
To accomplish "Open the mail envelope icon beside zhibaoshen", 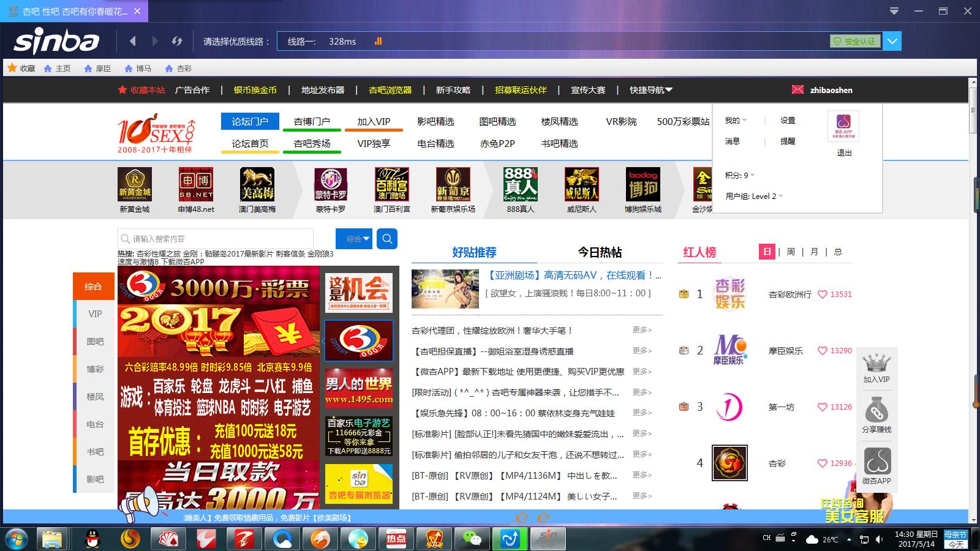I will coord(797,89).
